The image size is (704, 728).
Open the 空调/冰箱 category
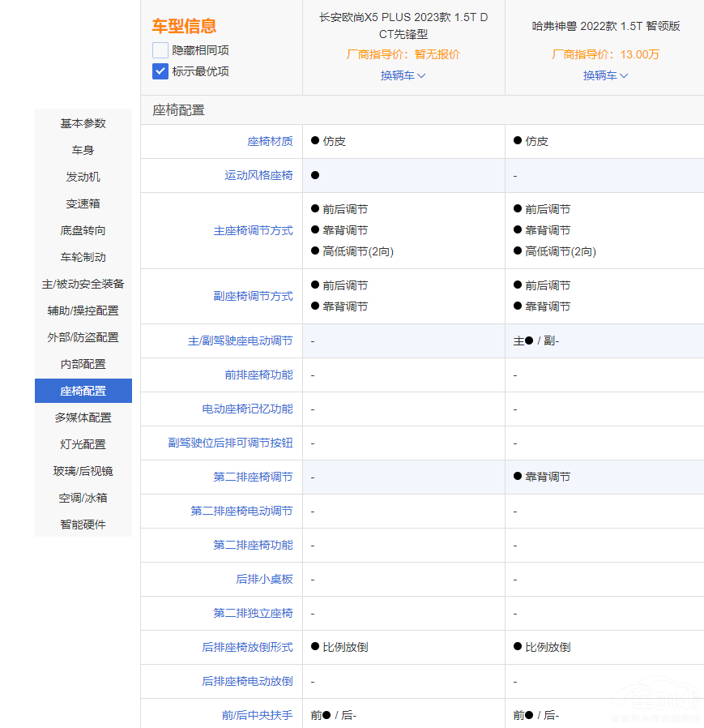pos(83,498)
